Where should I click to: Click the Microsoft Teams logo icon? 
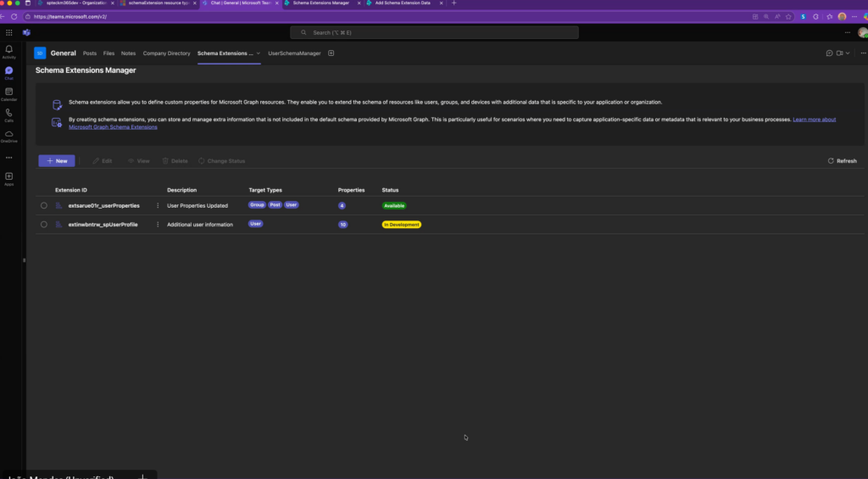(x=26, y=33)
